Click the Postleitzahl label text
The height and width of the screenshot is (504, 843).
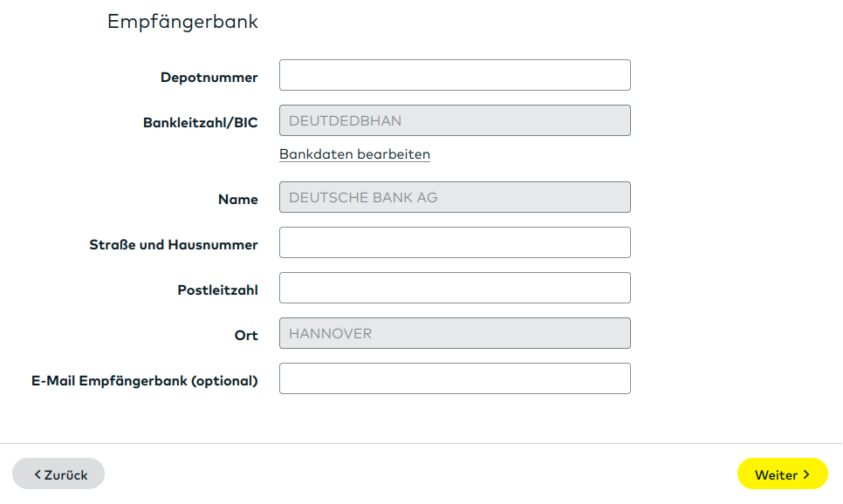click(217, 290)
